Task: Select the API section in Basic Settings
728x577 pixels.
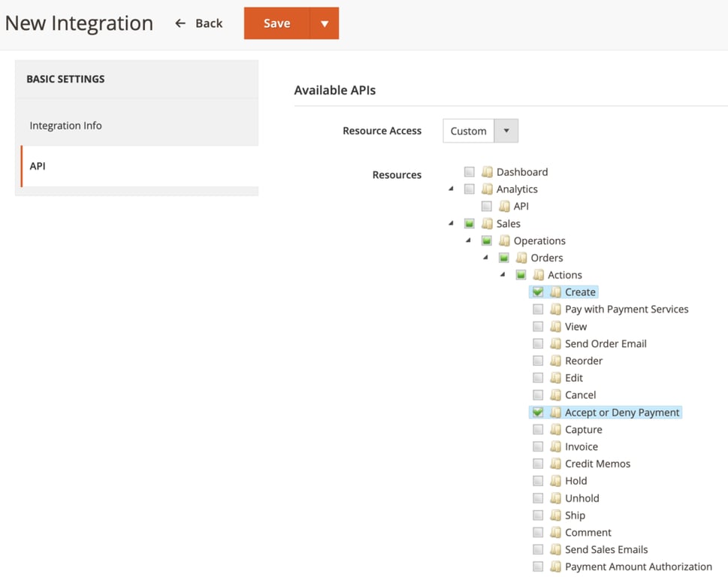Action: coord(37,165)
